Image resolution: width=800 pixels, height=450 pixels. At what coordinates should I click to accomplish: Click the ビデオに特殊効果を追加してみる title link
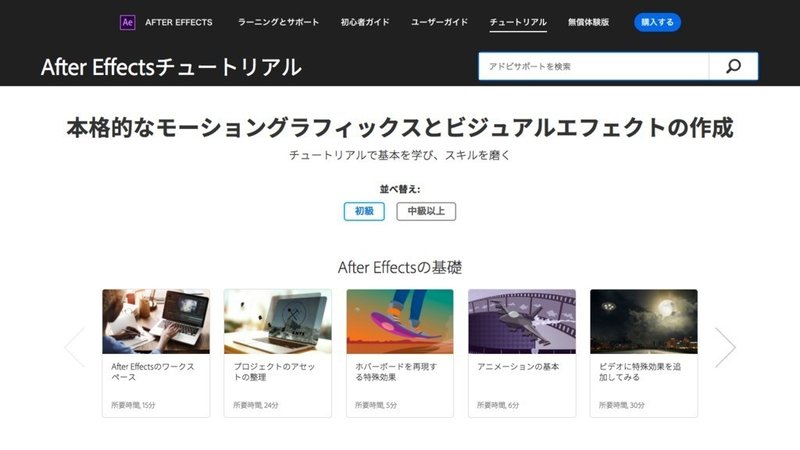pyautogui.click(x=640, y=372)
